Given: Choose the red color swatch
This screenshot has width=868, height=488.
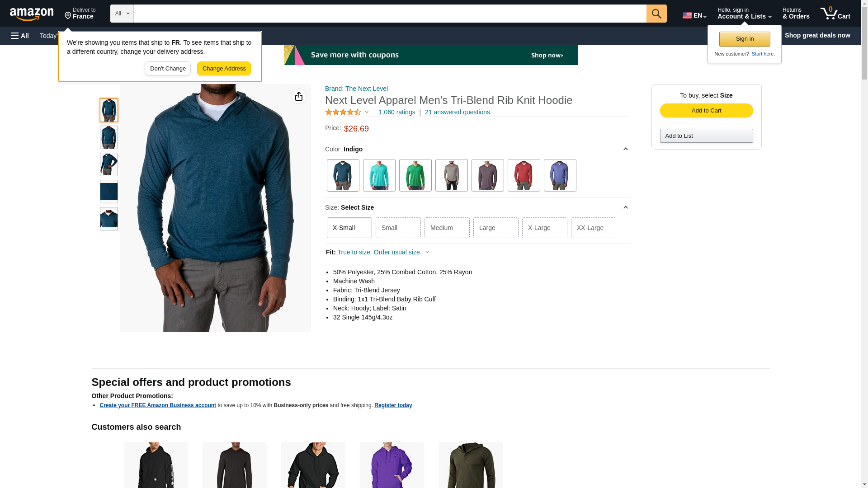Looking at the screenshot, I should point(524,175).
